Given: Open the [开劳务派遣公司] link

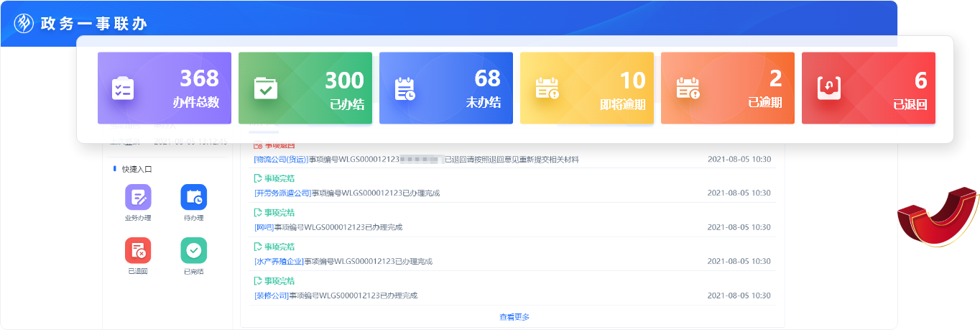Looking at the screenshot, I should tap(282, 193).
